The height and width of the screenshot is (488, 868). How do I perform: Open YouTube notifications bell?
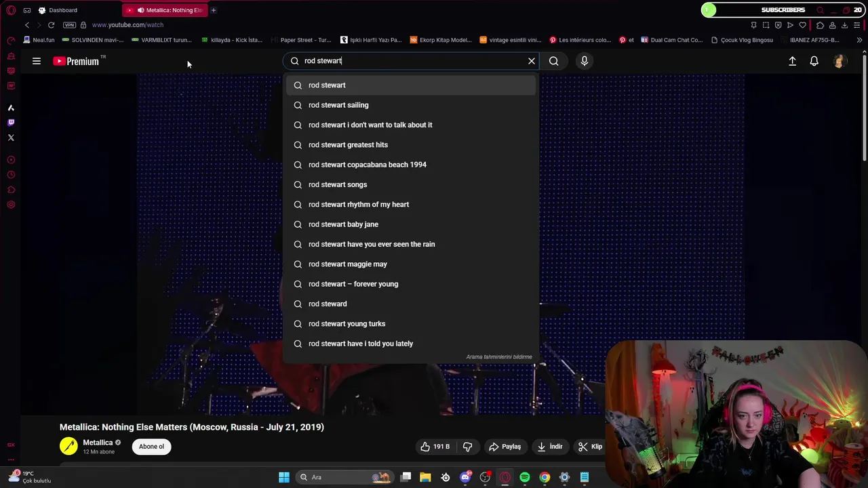click(x=814, y=61)
